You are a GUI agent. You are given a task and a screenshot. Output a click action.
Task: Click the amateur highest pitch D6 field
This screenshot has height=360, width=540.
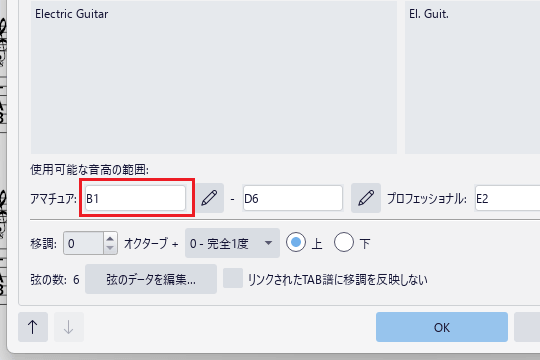coord(293,198)
